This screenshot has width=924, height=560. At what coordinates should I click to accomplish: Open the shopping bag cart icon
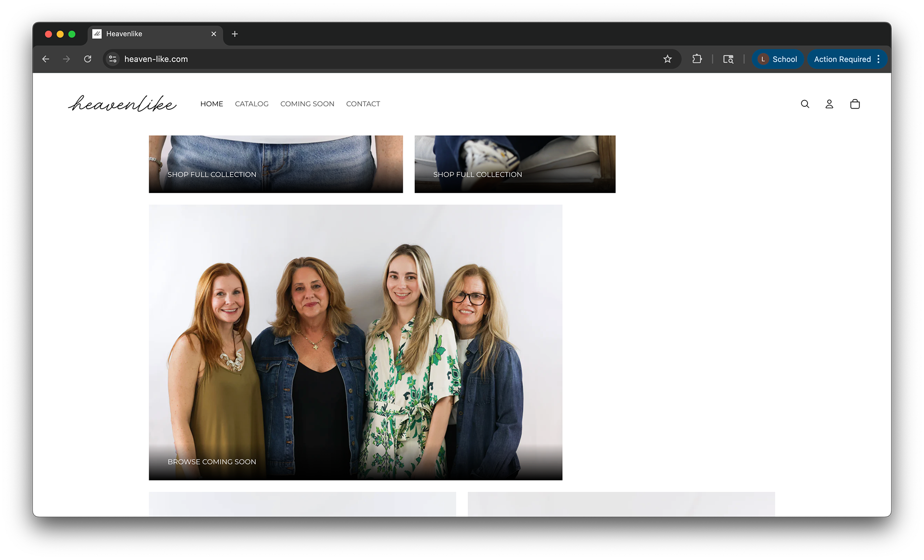coord(855,104)
